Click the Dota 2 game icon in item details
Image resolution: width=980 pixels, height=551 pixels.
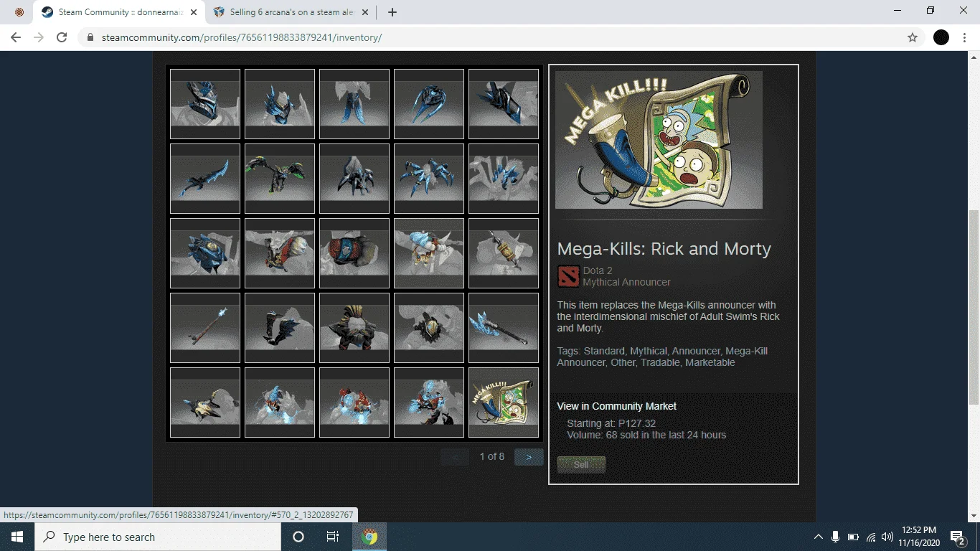568,276
